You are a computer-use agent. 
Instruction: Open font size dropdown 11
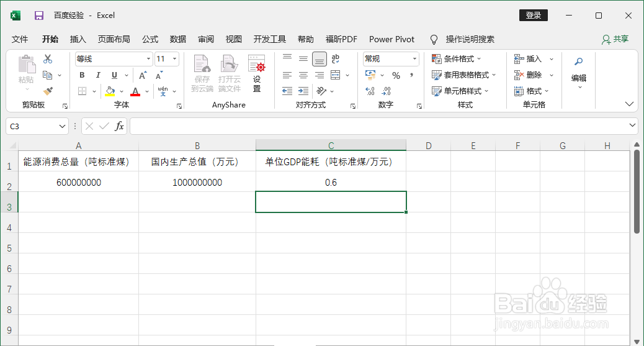pyautogui.click(x=175, y=59)
